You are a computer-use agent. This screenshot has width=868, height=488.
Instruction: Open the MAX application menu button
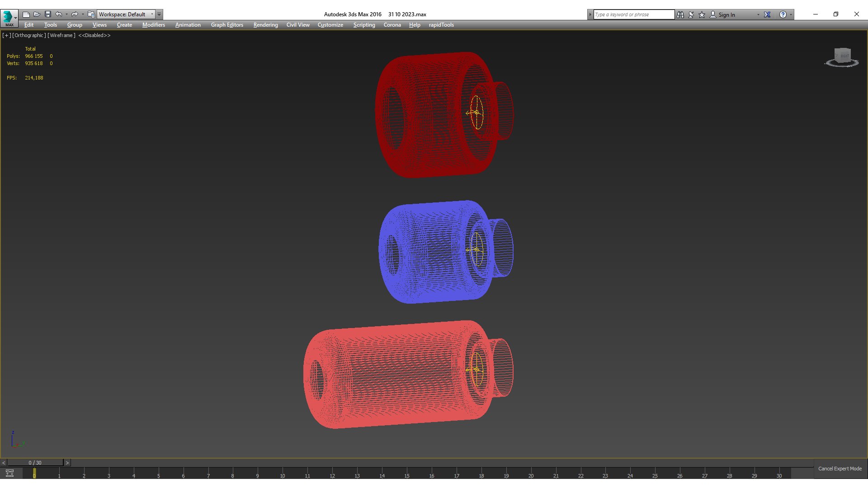point(9,17)
